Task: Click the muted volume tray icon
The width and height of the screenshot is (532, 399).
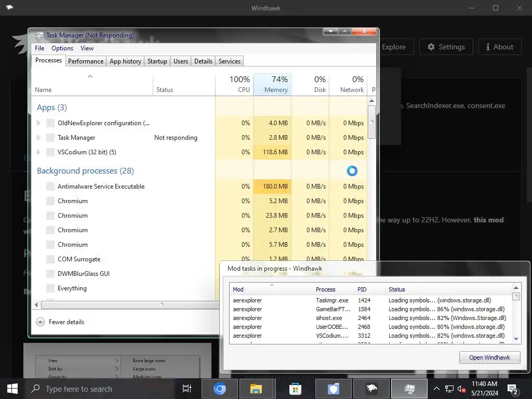Action: pyautogui.click(x=461, y=389)
